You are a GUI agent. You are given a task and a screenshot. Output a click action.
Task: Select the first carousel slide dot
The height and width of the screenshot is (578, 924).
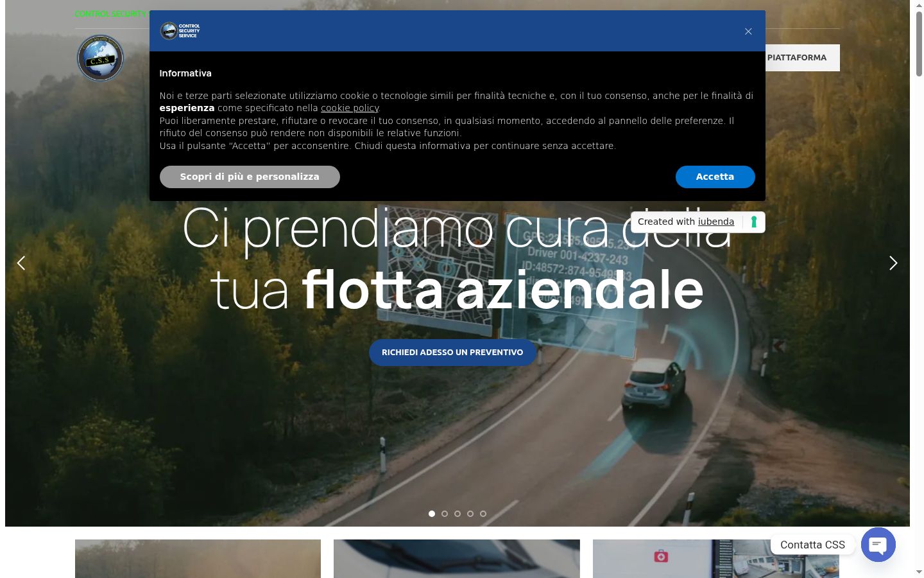click(432, 514)
